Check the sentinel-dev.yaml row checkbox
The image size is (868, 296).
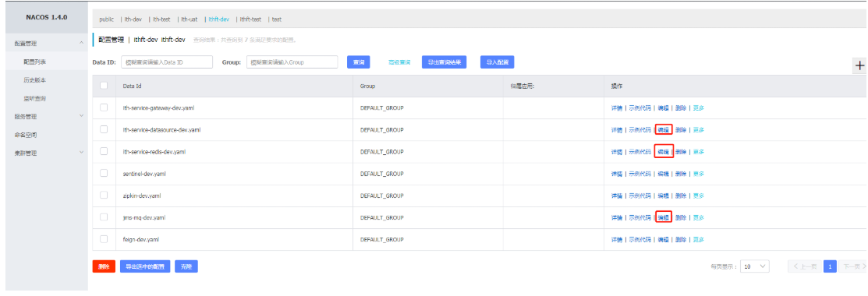point(104,173)
